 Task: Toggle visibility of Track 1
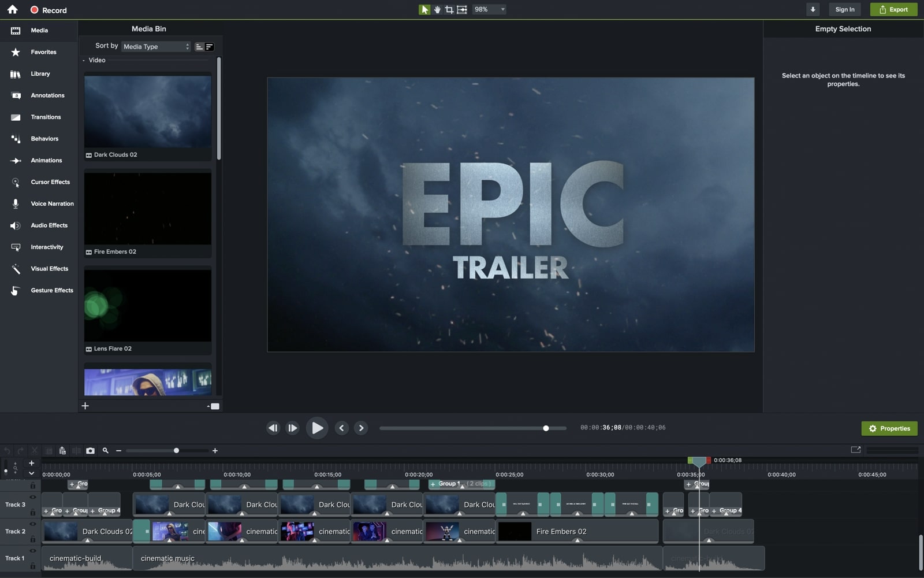pos(33,551)
